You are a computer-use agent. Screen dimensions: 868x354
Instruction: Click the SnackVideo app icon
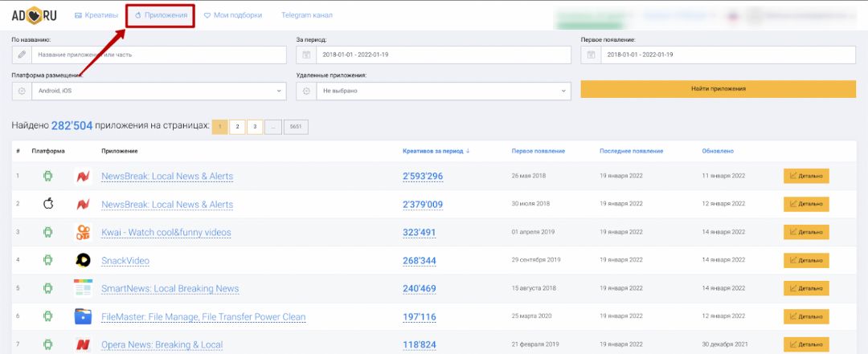point(83,260)
